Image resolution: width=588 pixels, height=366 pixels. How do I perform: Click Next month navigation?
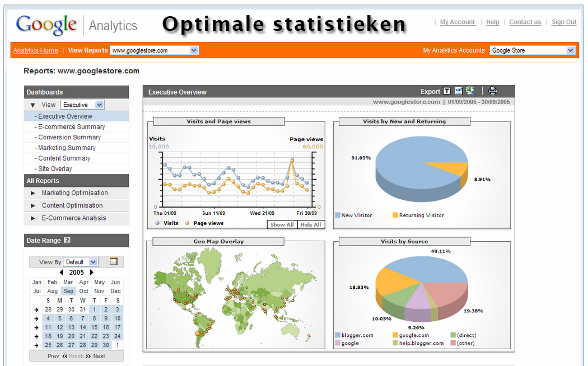click(99, 356)
